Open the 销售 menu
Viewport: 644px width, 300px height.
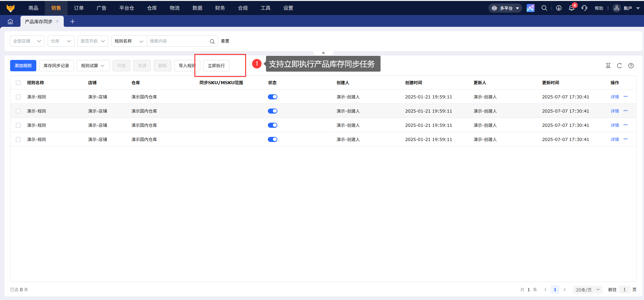[x=56, y=8]
